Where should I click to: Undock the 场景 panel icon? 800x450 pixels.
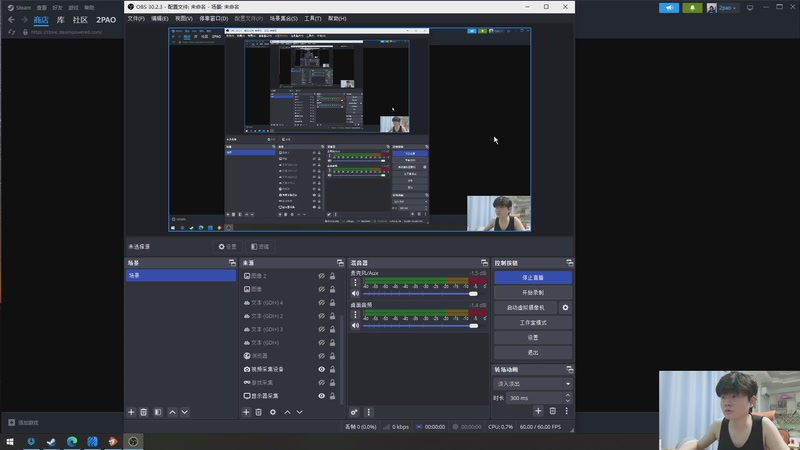[232, 263]
